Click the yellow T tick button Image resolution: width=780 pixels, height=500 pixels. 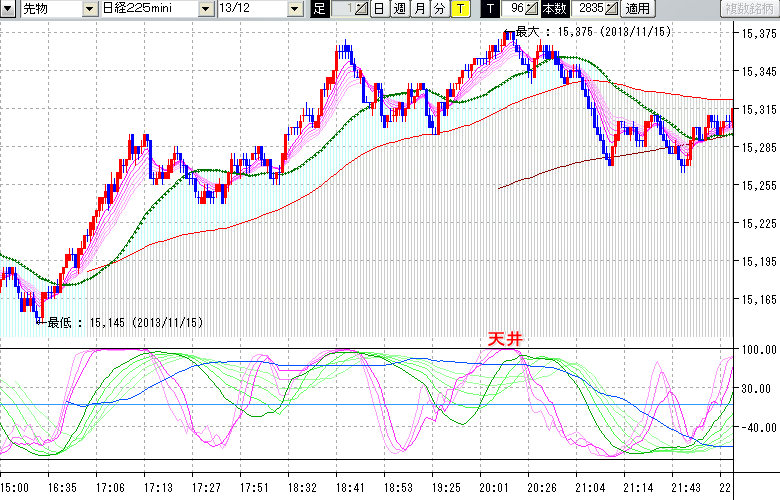click(x=459, y=9)
